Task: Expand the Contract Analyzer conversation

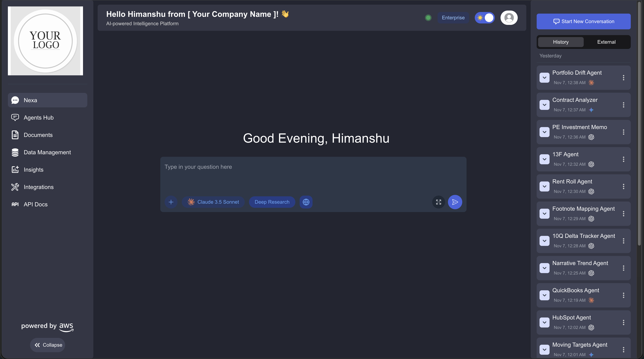Action: [x=544, y=105]
